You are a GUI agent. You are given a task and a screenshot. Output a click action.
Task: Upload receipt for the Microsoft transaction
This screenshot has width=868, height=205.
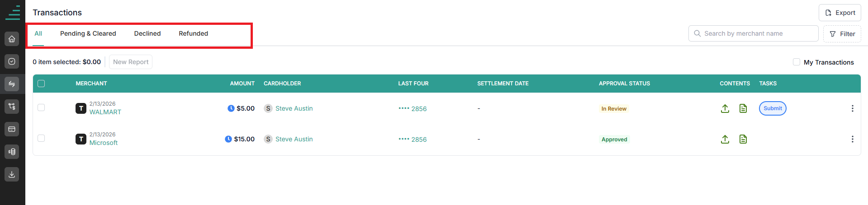coord(725,139)
